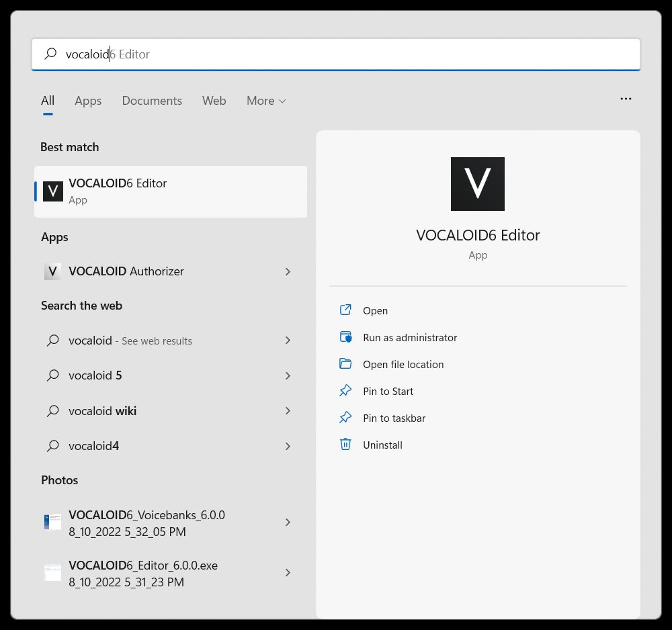Click the VOCALOID Authorizer app icon

pos(52,271)
